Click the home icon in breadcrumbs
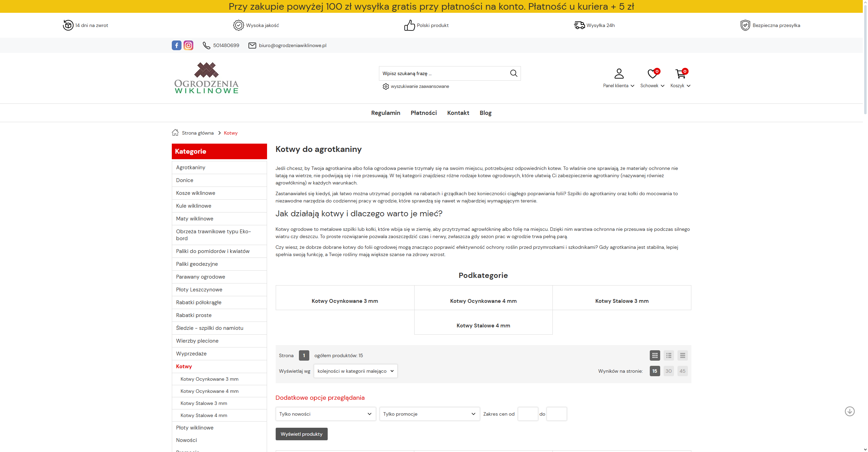This screenshot has width=868, height=452. point(175,133)
